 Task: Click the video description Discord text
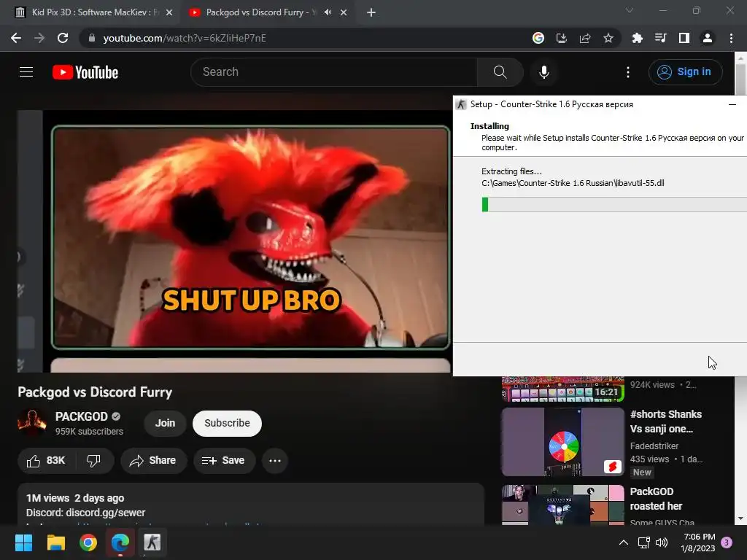coord(86,513)
